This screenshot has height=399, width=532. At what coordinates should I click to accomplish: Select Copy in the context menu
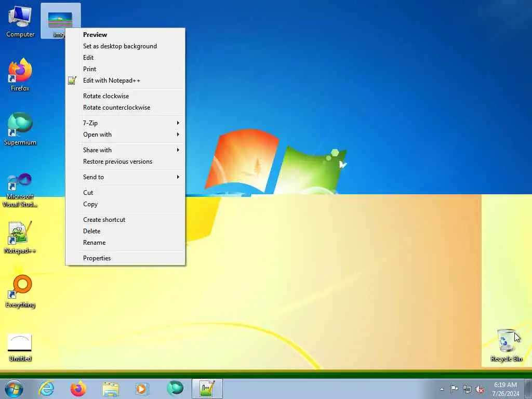[125, 204]
